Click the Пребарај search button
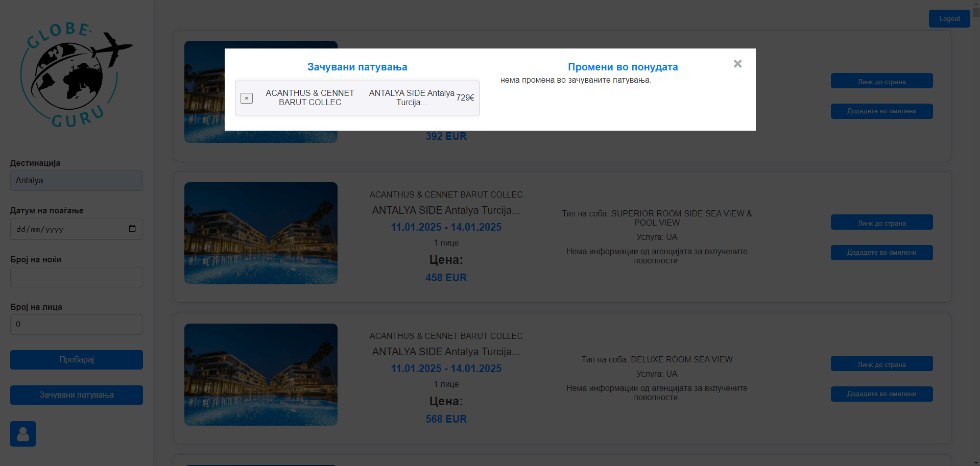The height and width of the screenshot is (466, 980). 77,360
